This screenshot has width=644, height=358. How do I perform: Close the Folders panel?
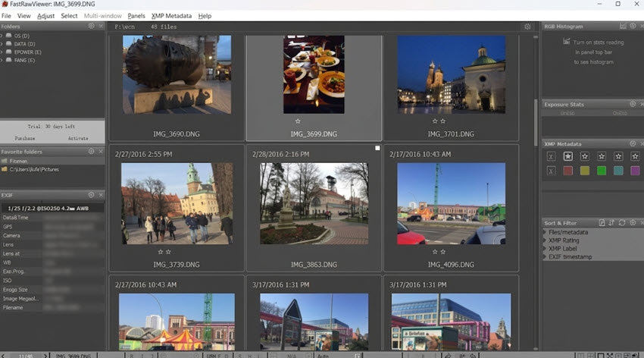pyautogui.click(x=101, y=26)
